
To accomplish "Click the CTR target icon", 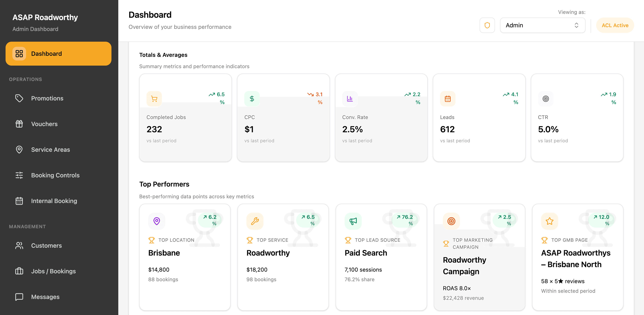I will [546, 99].
